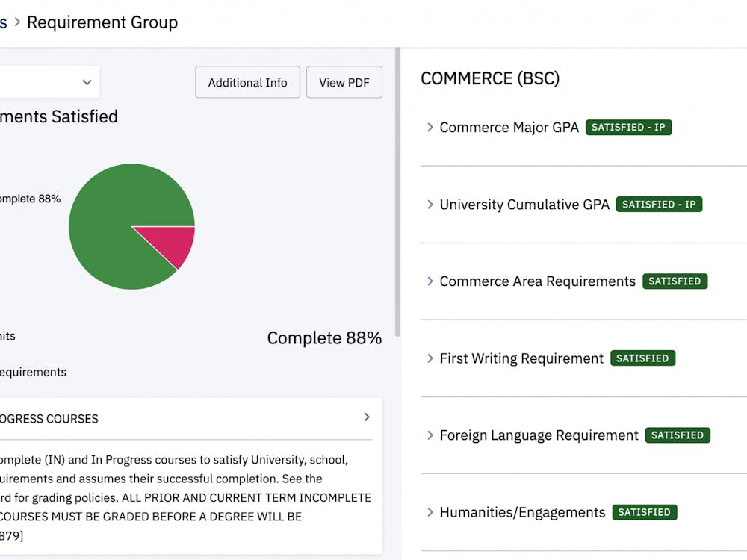Click the chevron beside First Writing Requirement
This screenshot has height=560, width=747.
click(x=430, y=358)
